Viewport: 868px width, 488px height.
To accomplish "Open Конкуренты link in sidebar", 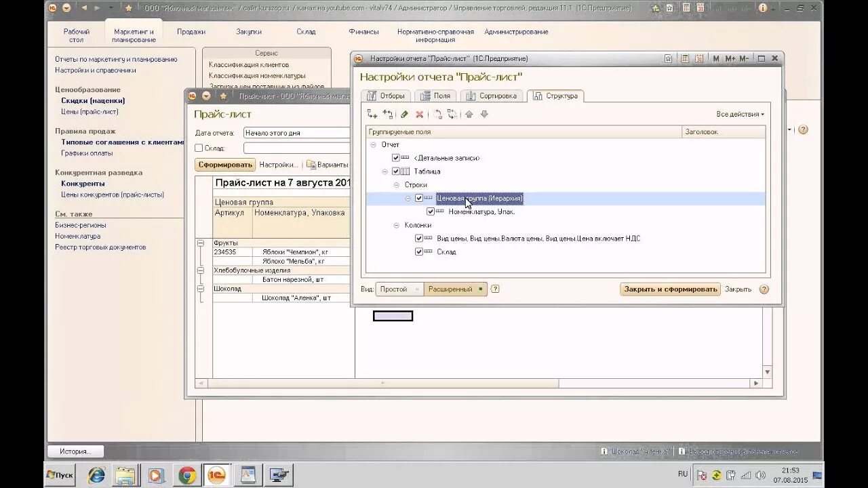I will click(83, 184).
